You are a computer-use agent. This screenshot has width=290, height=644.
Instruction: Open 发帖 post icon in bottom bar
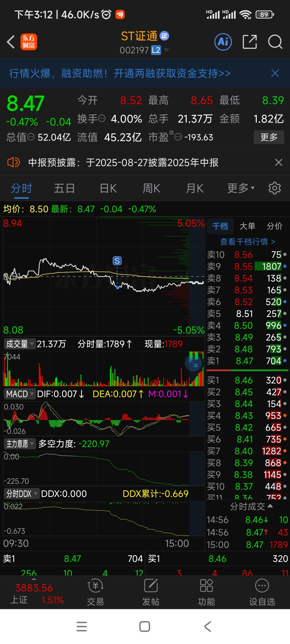tap(151, 592)
